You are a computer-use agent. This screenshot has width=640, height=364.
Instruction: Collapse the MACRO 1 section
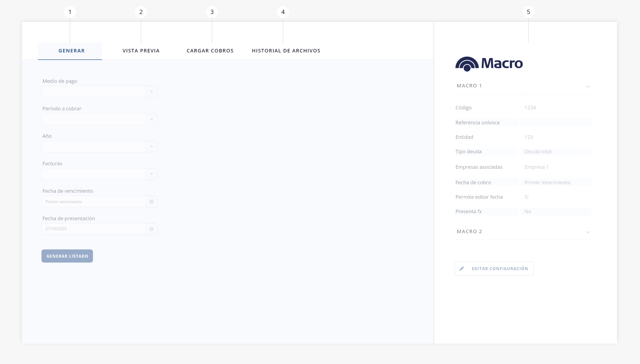pos(588,86)
